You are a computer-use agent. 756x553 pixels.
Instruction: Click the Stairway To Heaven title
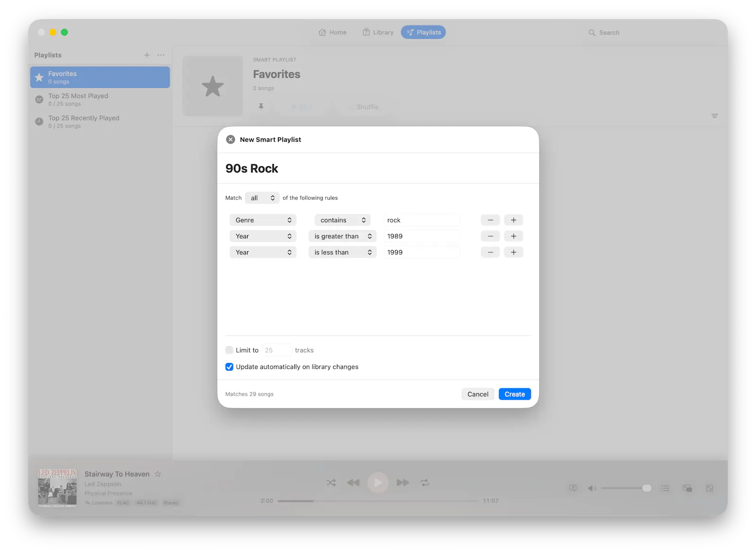point(117,474)
